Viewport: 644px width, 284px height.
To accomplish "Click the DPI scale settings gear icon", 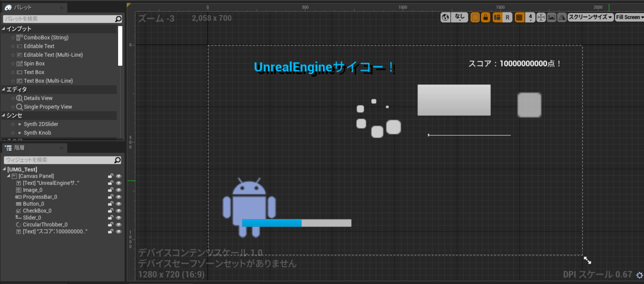I will [x=639, y=274].
